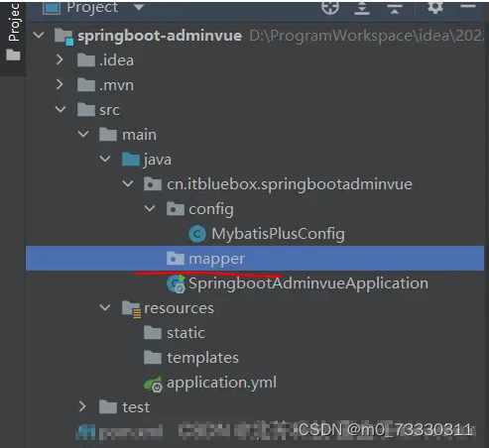This screenshot has height=448, width=489.
Task: Collapse the springboot-adminvue root node
Action: [x=39, y=35]
